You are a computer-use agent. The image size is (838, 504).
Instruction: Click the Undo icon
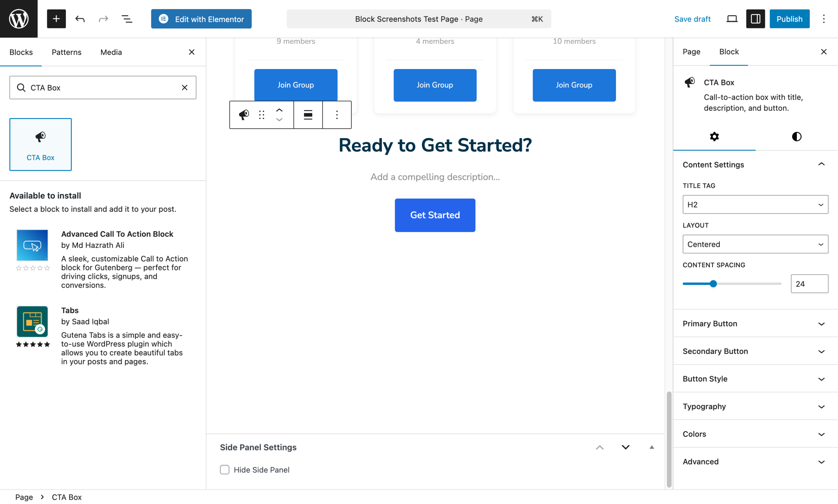pos(80,19)
